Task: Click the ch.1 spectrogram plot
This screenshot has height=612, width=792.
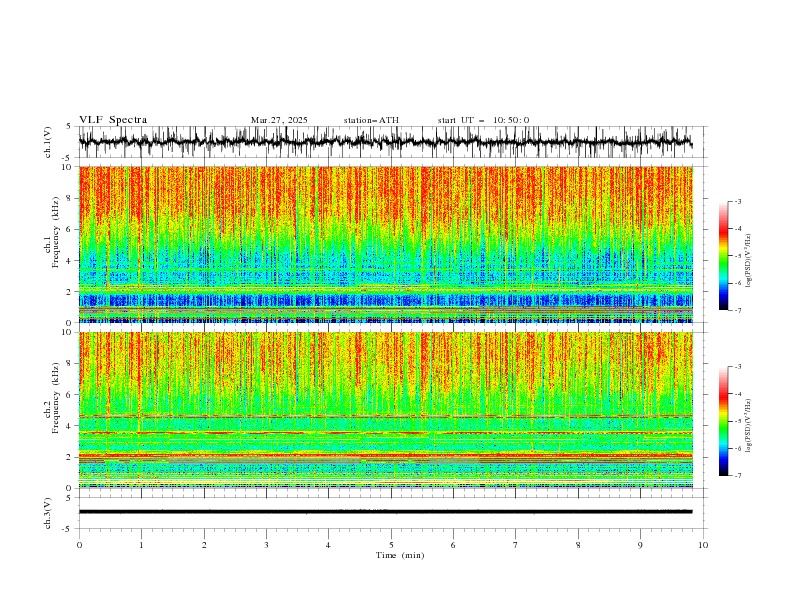Action: tap(385, 244)
